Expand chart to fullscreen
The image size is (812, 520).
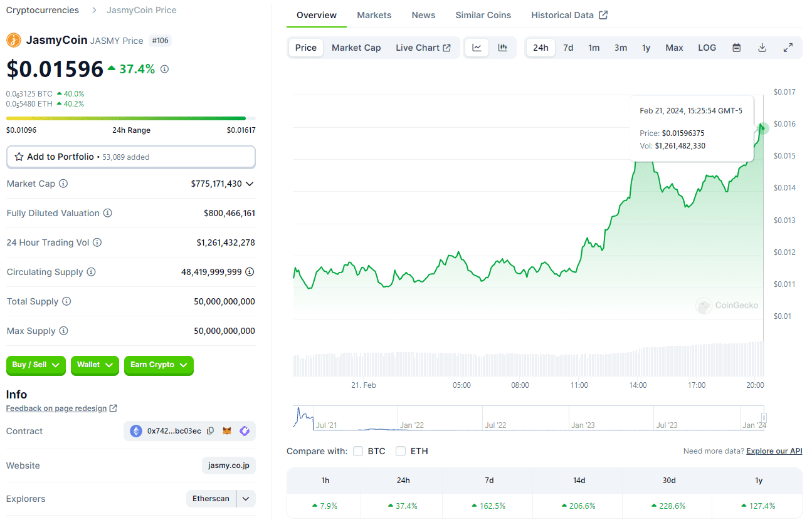click(x=788, y=48)
